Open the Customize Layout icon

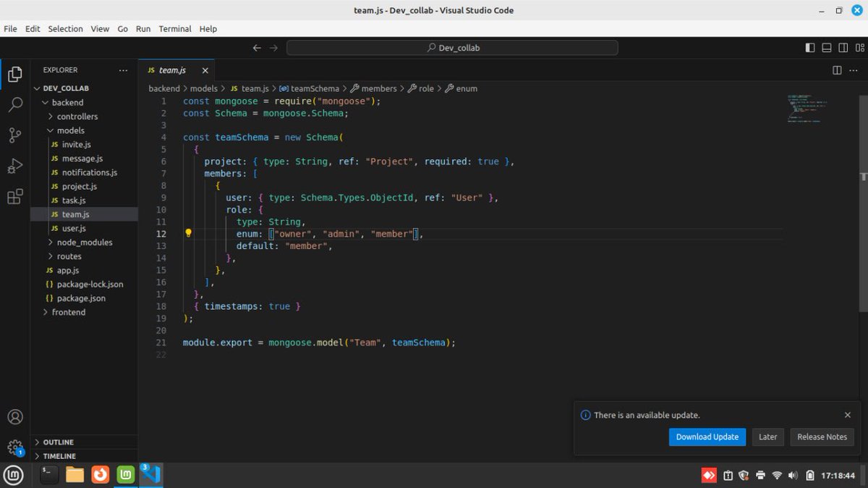tap(859, 48)
